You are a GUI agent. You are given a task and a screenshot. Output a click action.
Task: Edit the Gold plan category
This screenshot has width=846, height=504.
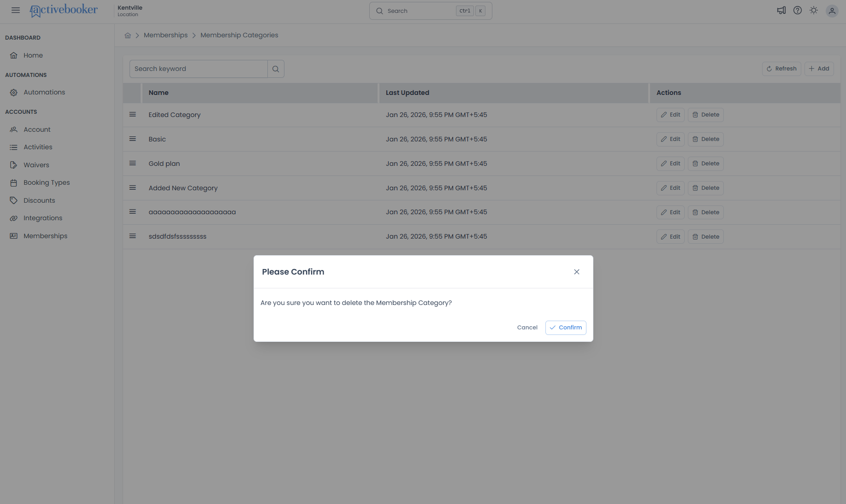point(670,164)
